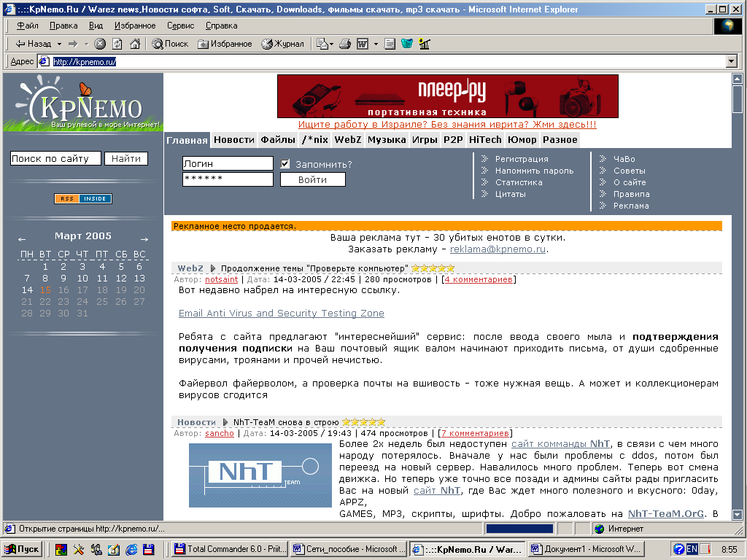Open Избранное favorites panel from toolbar
Screen dimensions: 747x560
(x=225, y=44)
